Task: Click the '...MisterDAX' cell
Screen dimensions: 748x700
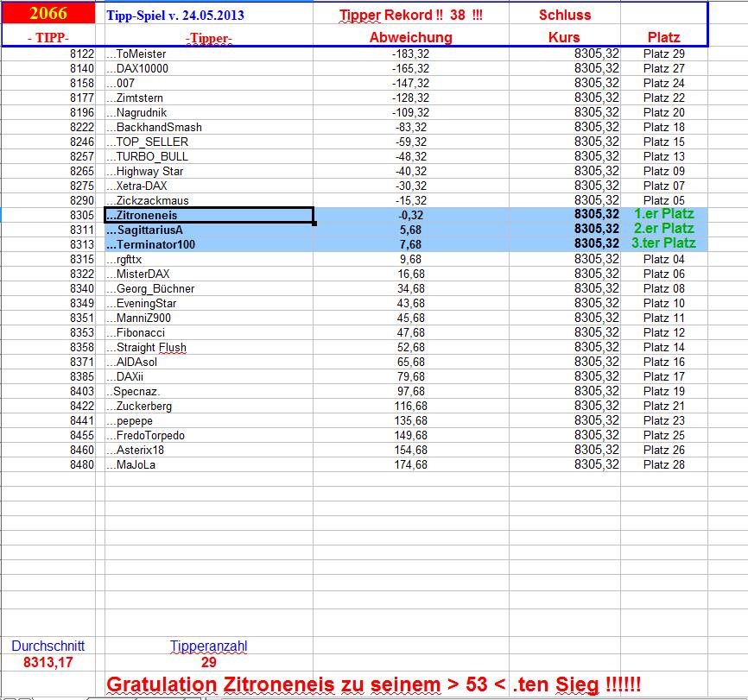Action: tap(209, 274)
